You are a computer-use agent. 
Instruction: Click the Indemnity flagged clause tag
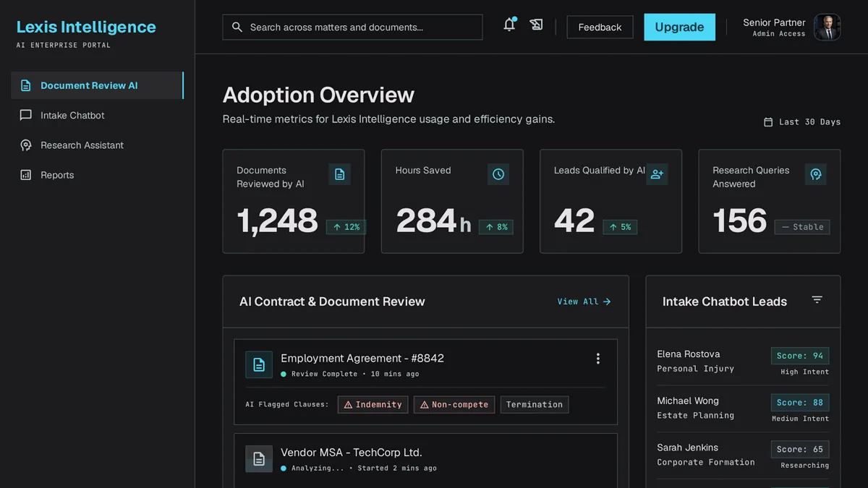point(373,405)
